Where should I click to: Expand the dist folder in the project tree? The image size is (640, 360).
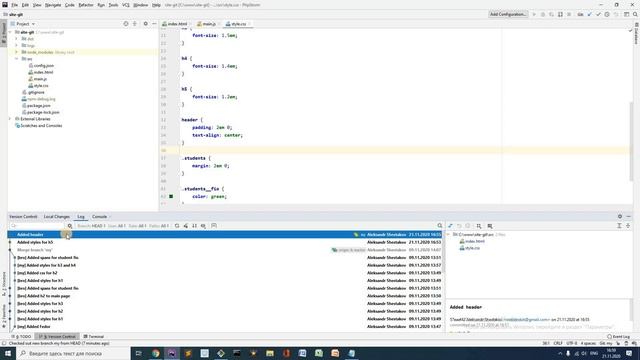click(x=16, y=39)
